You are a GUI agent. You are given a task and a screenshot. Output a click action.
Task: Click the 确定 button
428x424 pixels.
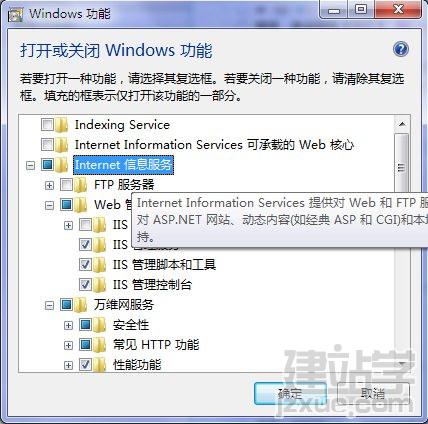290,394
